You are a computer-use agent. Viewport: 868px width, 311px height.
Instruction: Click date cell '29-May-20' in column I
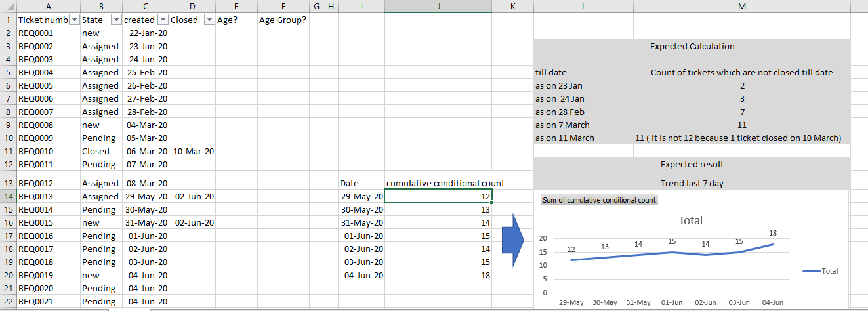[x=362, y=196]
